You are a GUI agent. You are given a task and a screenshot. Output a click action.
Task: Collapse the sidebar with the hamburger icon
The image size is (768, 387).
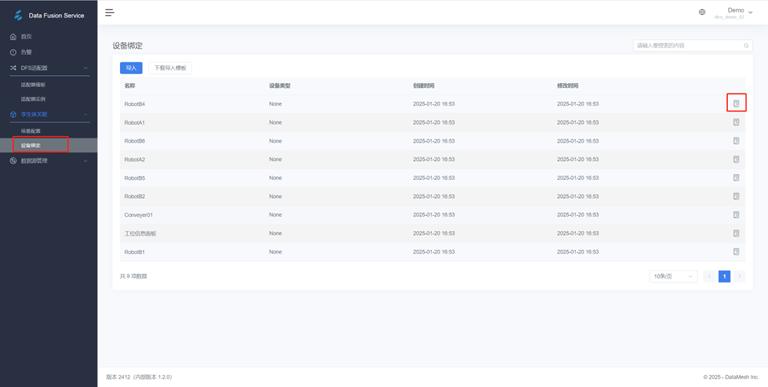pyautogui.click(x=110, y=12)
